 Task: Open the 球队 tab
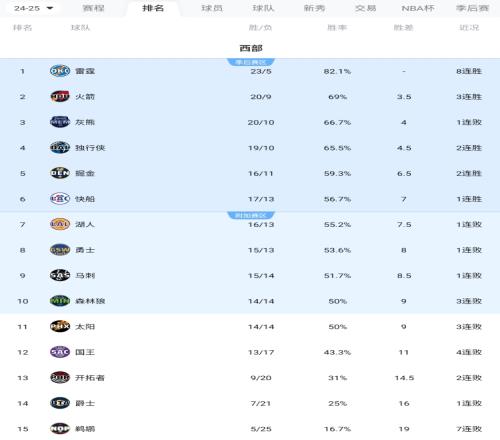tap(263, 8)
